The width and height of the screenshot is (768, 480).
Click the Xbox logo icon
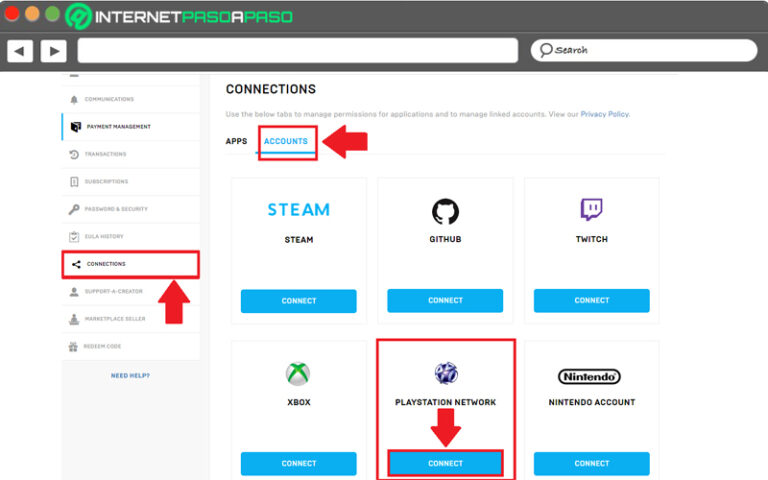click(298, 374)
